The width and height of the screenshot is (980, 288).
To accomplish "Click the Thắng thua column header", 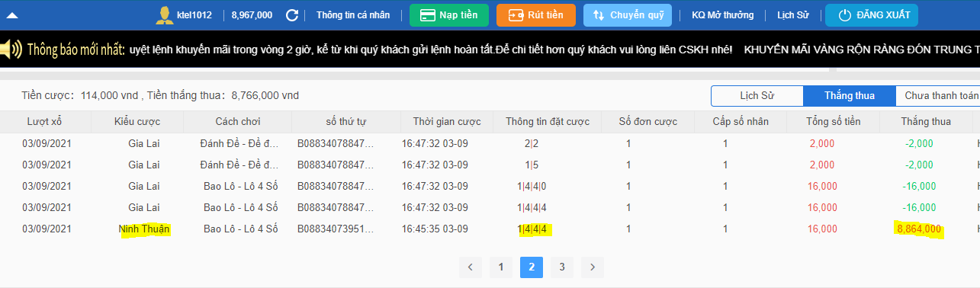I will pyautogui.click(x=926, y=122).
